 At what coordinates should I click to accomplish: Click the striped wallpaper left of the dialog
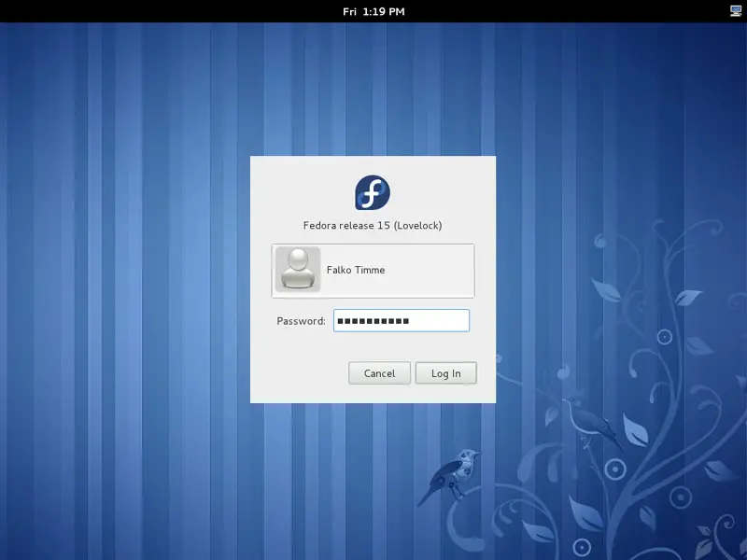(x=121, y=280)
